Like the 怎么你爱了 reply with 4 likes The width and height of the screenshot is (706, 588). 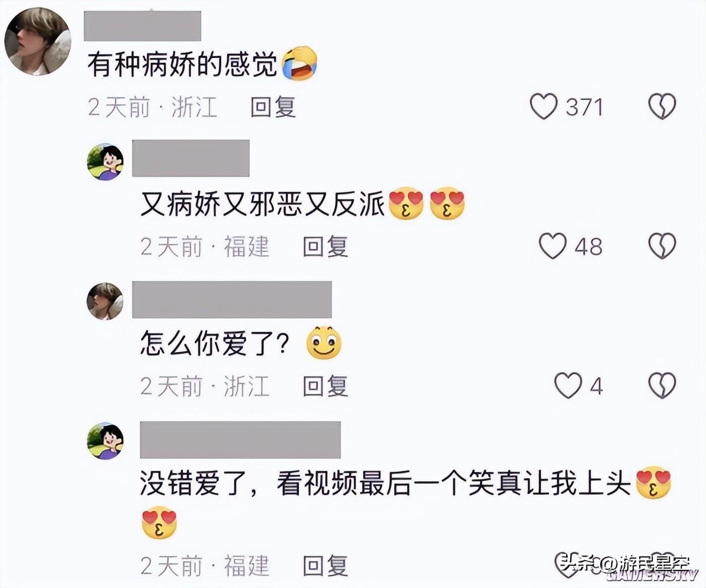point(568,386)
